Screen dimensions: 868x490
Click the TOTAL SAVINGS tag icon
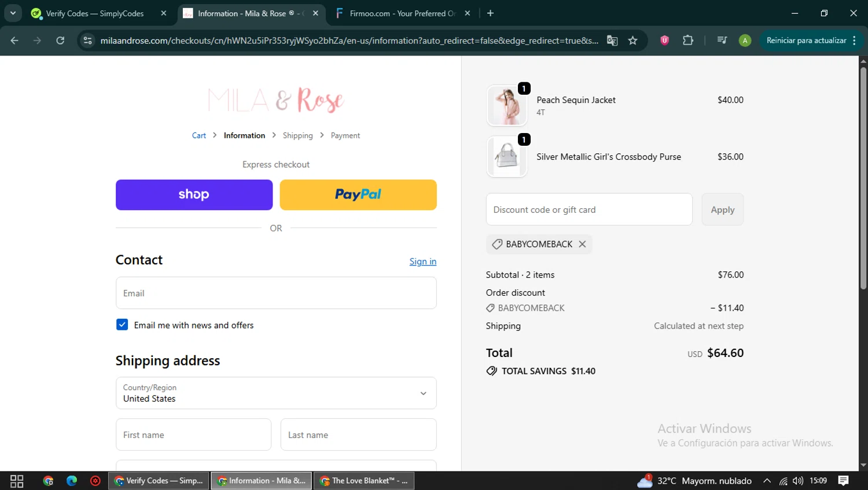[x=491, y=371]
